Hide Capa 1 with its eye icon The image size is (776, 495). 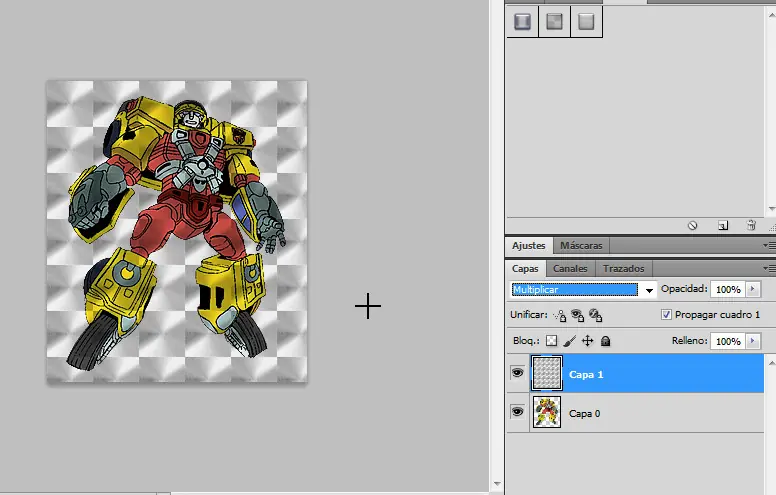coord(517,372)
